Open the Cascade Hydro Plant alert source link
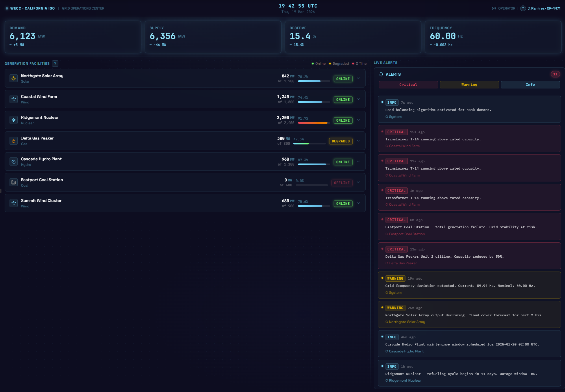The height and width of the screenshot is (392, 565). click(x=406, y=351)
